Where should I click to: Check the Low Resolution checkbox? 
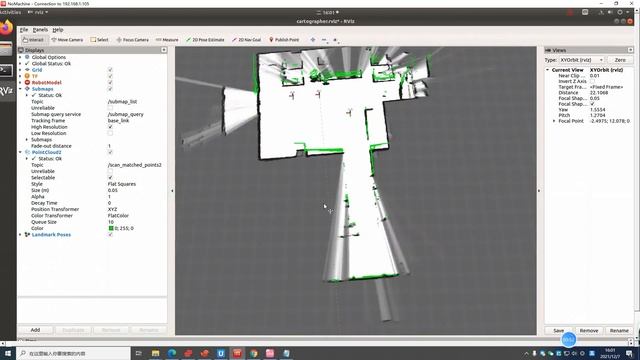click(x=110, y=133)
